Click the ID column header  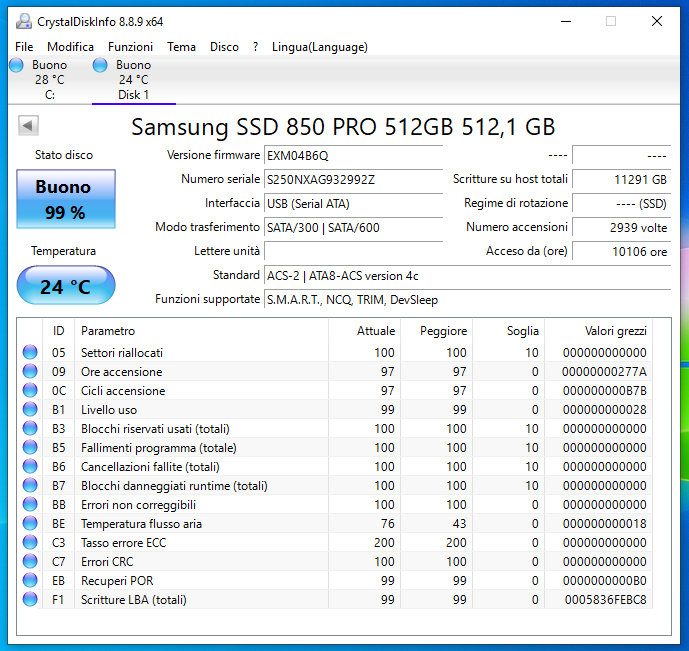(58, 331)
